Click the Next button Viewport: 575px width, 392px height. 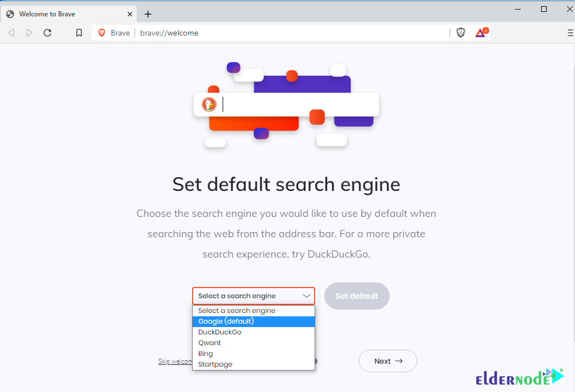tap(388, 361)
